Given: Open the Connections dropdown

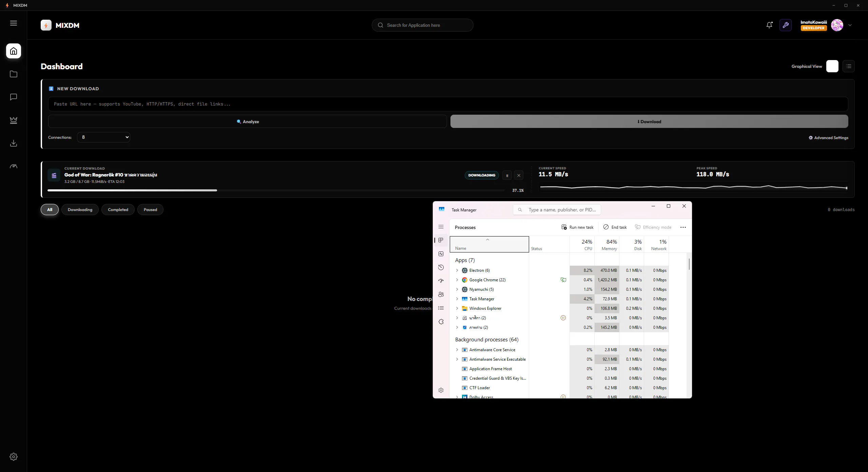Looking at the screenshot, I should pyautogui.click(x=103, y=137).
